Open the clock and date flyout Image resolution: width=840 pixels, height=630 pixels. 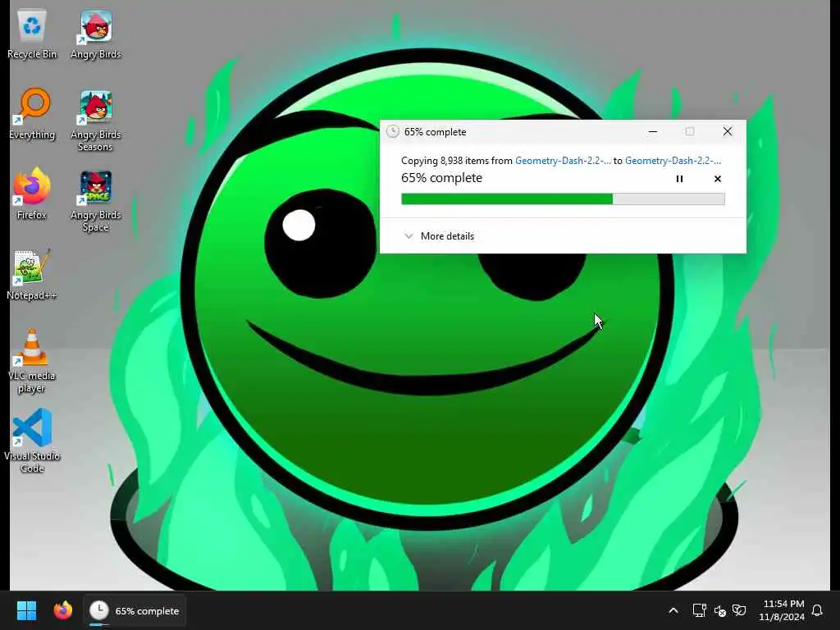click(782, 610)
